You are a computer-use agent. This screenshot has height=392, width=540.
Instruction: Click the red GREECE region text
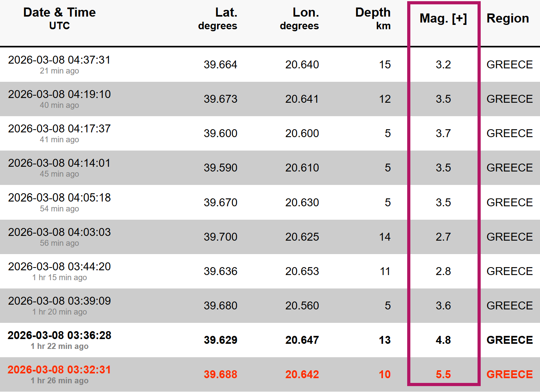coord(510,375)
